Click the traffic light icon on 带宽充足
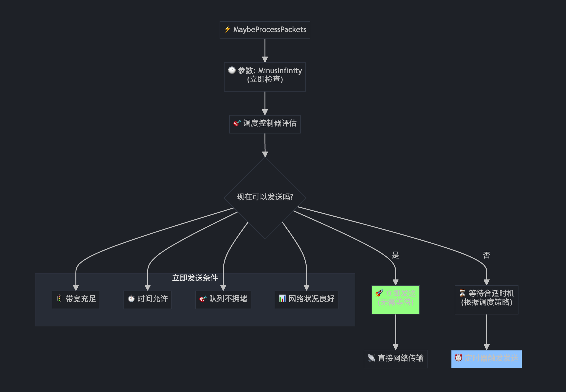 point(59,299)
